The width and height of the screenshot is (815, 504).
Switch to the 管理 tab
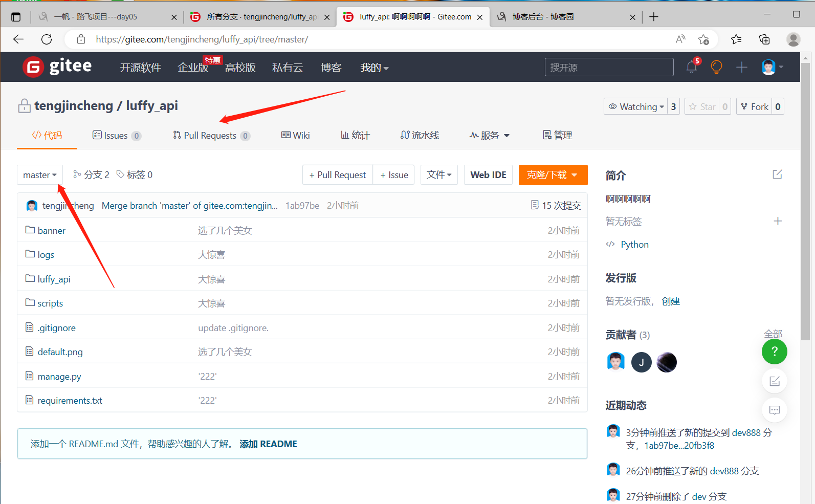[557, 135]
